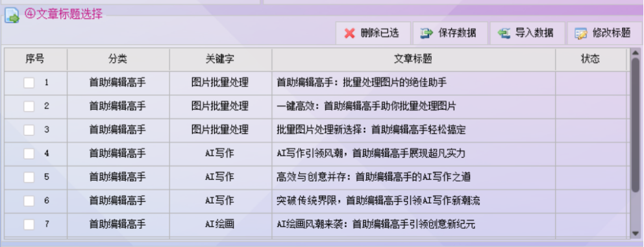Click the ④文章标题选择 section title
644x247 pixels.
63,14
